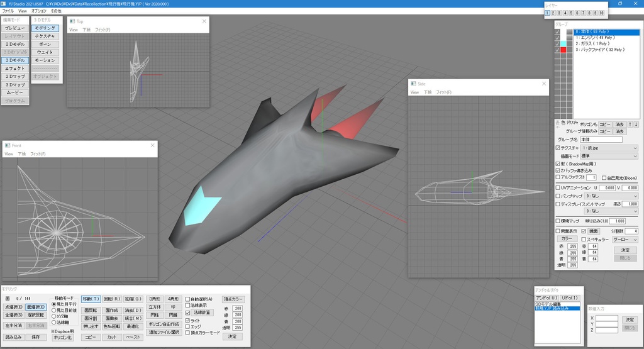The image size is (644, 349).
Task: Open the ディスプレイスメントマップ dropdown 0: なし
Action: 611,211
